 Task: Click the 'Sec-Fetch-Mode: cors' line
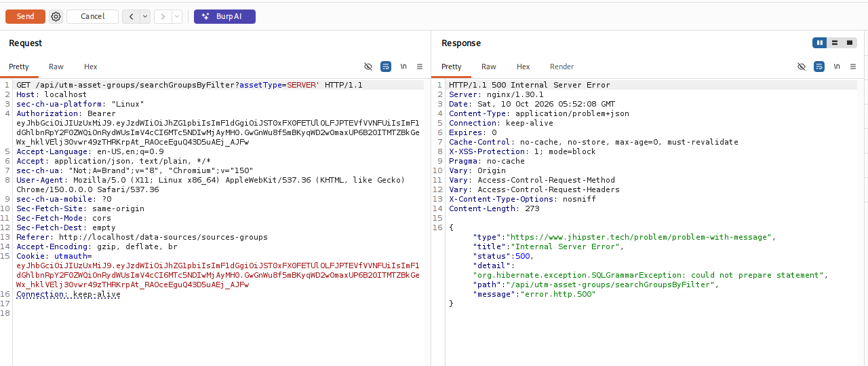pos(61,218)
